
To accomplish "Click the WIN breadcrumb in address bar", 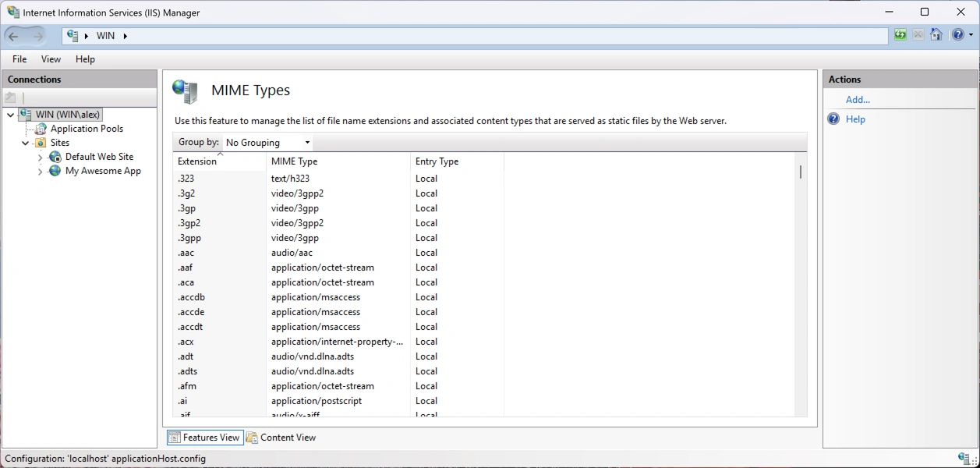I will [105, 36].
